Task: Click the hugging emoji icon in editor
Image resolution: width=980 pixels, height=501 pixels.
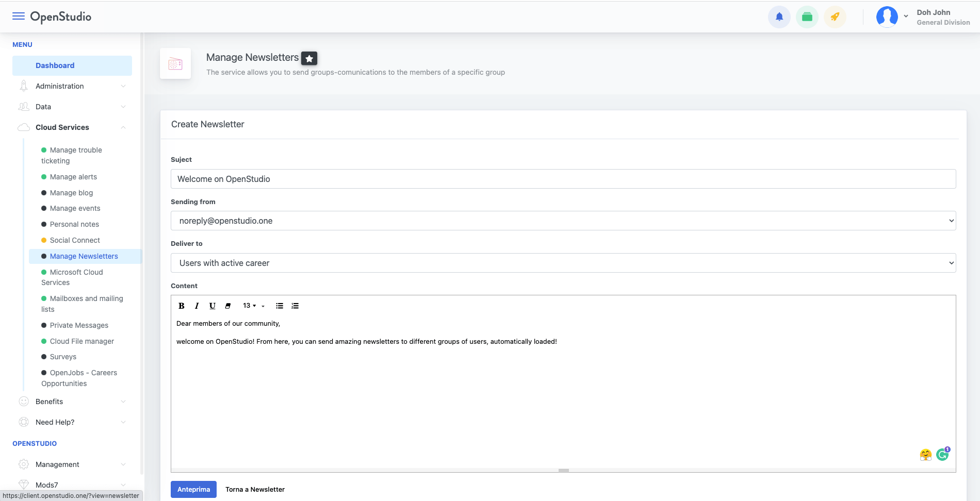Action: pyautogui.click(x=926, y=455)
